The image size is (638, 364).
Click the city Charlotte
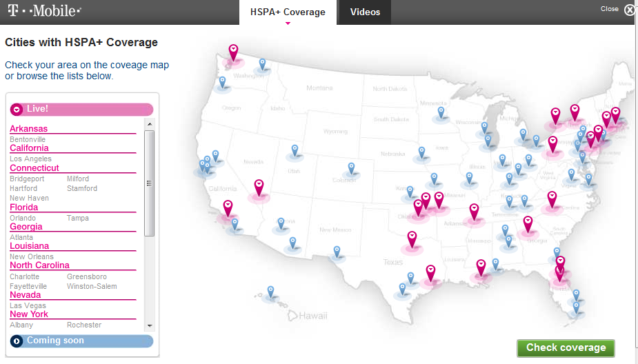coord(24,276)
